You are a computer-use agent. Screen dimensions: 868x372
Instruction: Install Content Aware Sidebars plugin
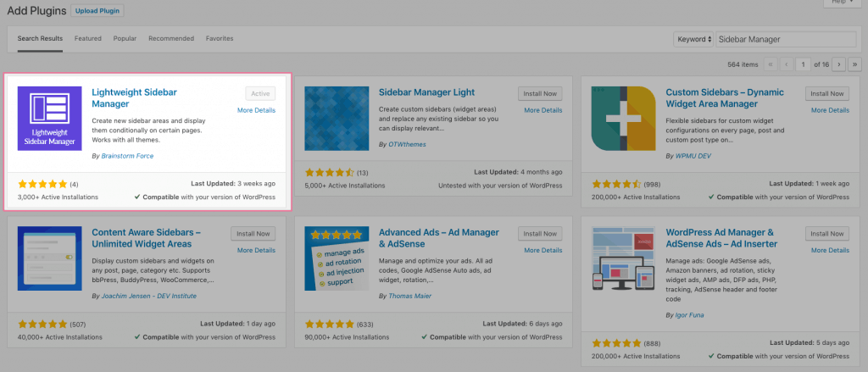click(x=253, y=234)
